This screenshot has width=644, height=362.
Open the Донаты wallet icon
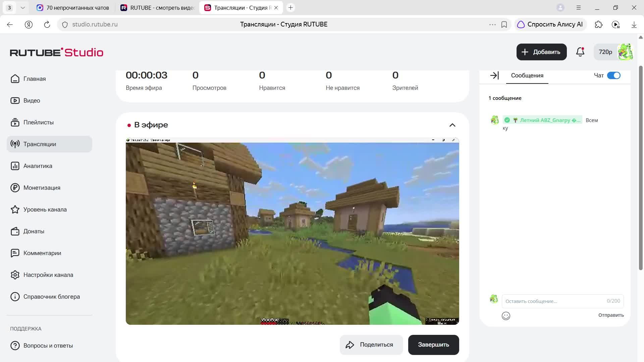15,231
